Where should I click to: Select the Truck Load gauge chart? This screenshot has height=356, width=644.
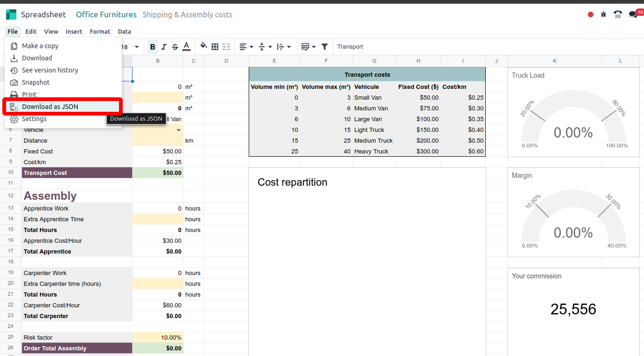tap(573, 112)
